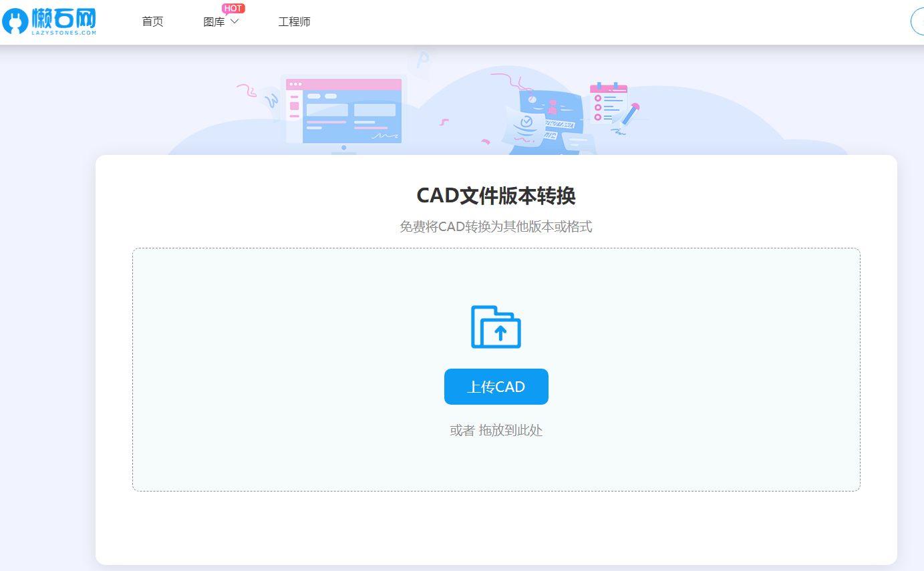Select the blue upload folder icon
The image size is (924, 571).
tap(496, 327)
